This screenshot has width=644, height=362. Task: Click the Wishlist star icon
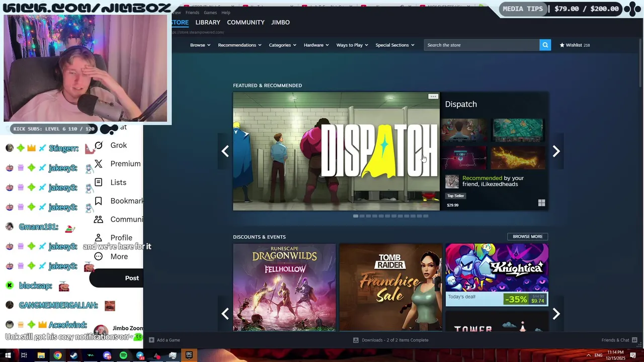[x=562, y=45]
